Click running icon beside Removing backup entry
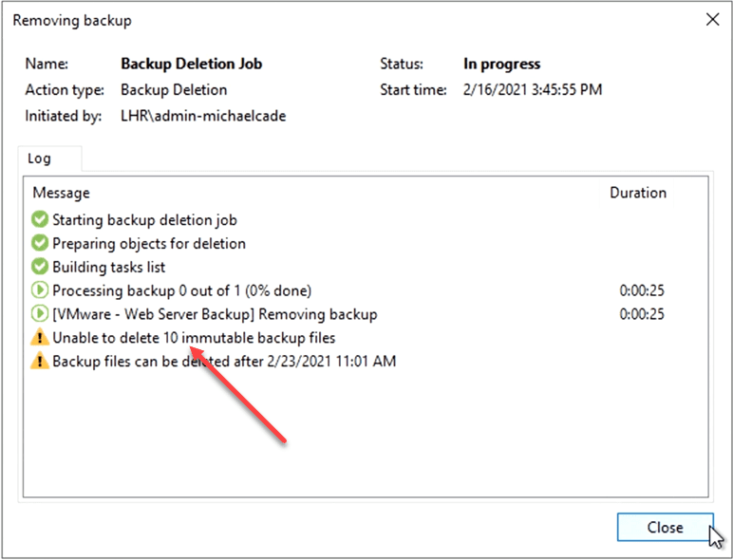 point(40,314)
